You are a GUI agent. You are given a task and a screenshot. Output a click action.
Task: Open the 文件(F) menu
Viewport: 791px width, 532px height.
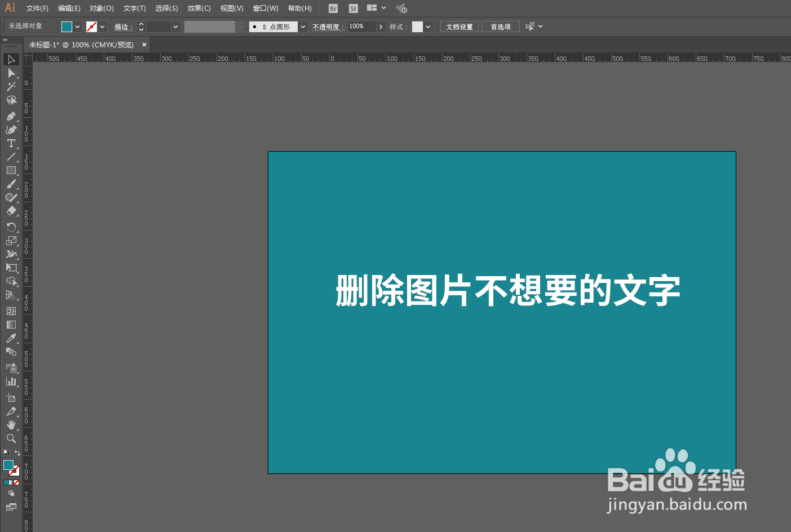pos(37,8)
